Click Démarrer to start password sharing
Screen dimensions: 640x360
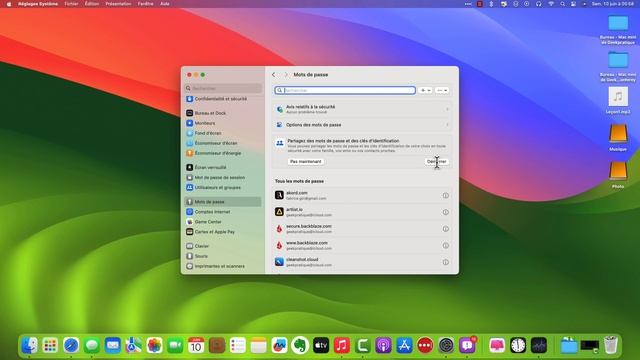click(436, 162)
